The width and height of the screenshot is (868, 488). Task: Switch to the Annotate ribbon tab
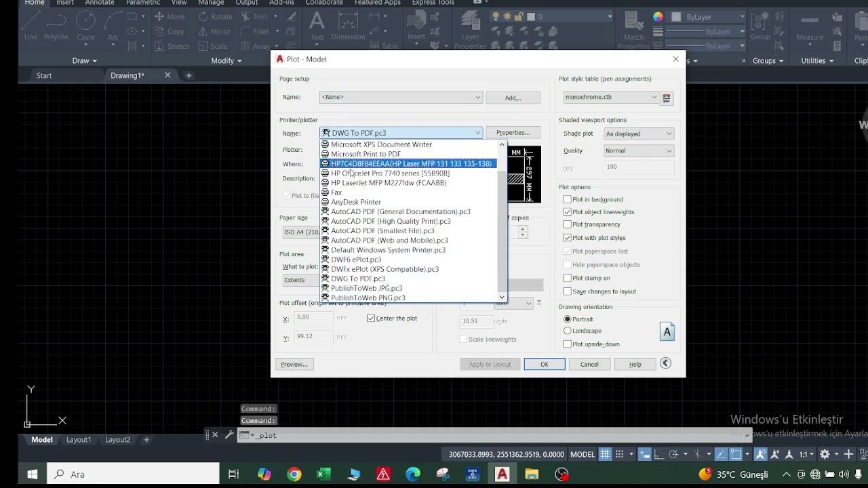(x=100, y=3)
